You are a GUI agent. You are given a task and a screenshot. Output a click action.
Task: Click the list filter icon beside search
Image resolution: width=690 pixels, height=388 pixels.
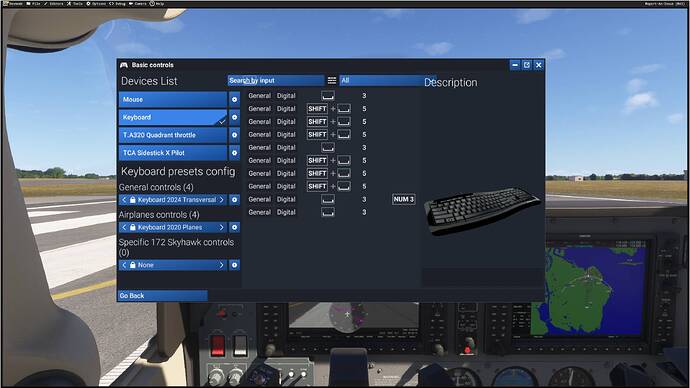tap(332, 80)
